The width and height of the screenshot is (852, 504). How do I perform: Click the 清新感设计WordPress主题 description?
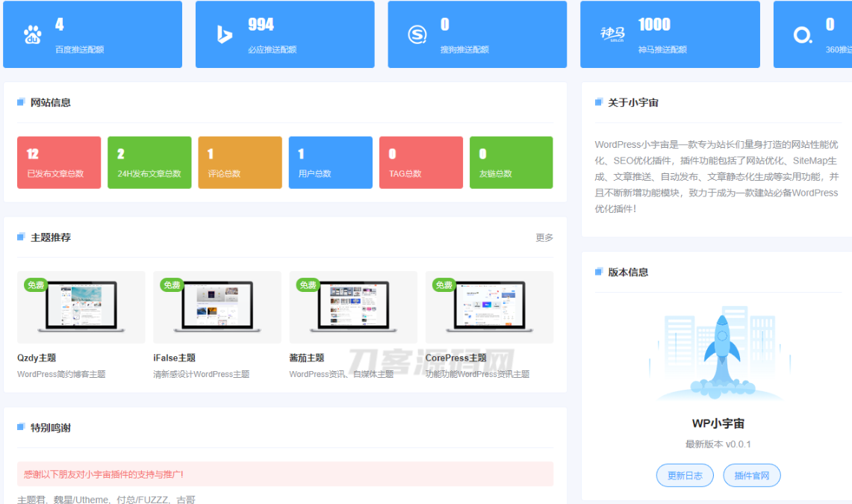[201, 374]
